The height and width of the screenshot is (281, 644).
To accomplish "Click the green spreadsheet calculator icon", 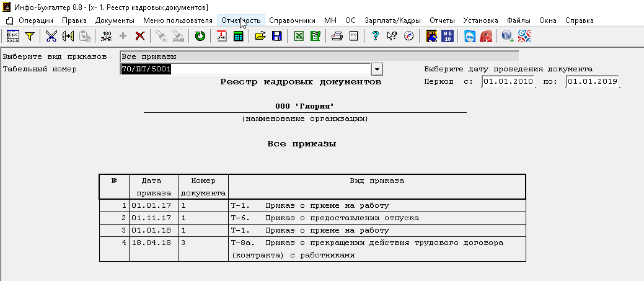I will (x=315, y=36).
